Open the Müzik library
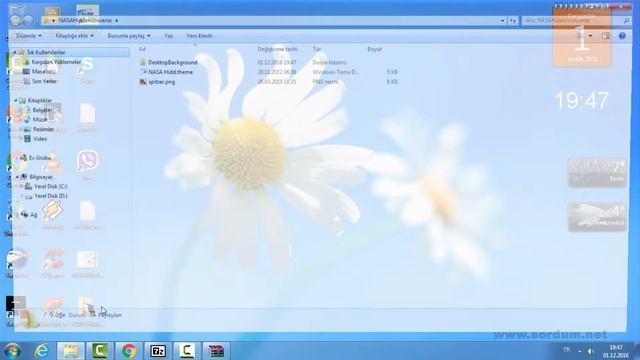 [x=40, y=120]
